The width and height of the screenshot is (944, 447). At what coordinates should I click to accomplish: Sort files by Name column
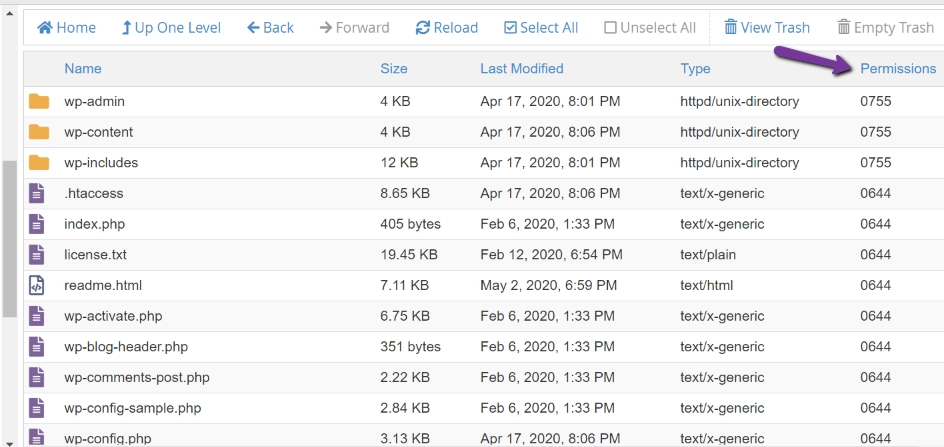tap(83, 69)
